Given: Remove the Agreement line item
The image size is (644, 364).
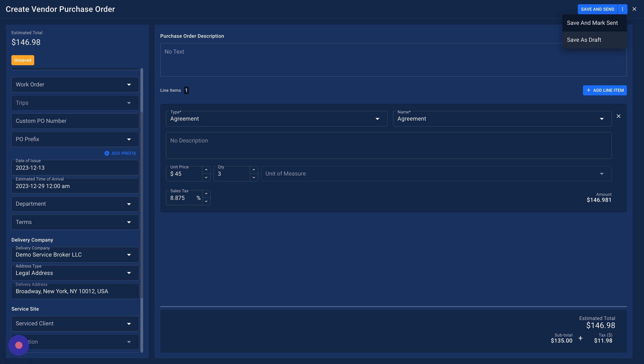Looking at the screenshot, I should click(619, 116).
